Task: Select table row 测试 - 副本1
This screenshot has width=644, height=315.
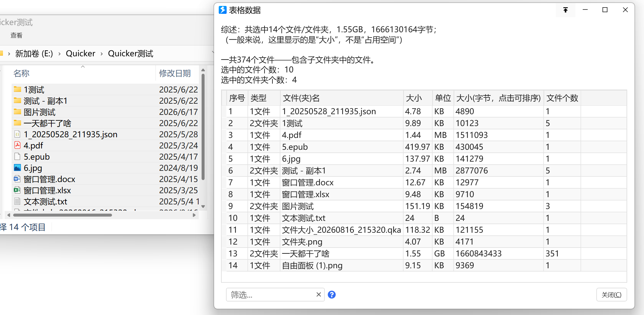Action: pos(424,171)
